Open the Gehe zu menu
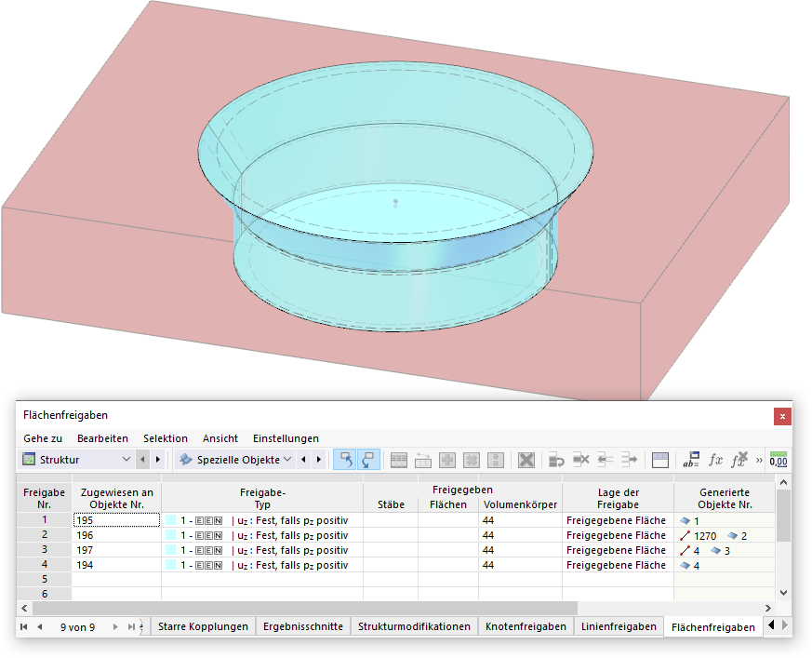The height and width of the screenshot is (658, 812). click(x=43, y=438)
